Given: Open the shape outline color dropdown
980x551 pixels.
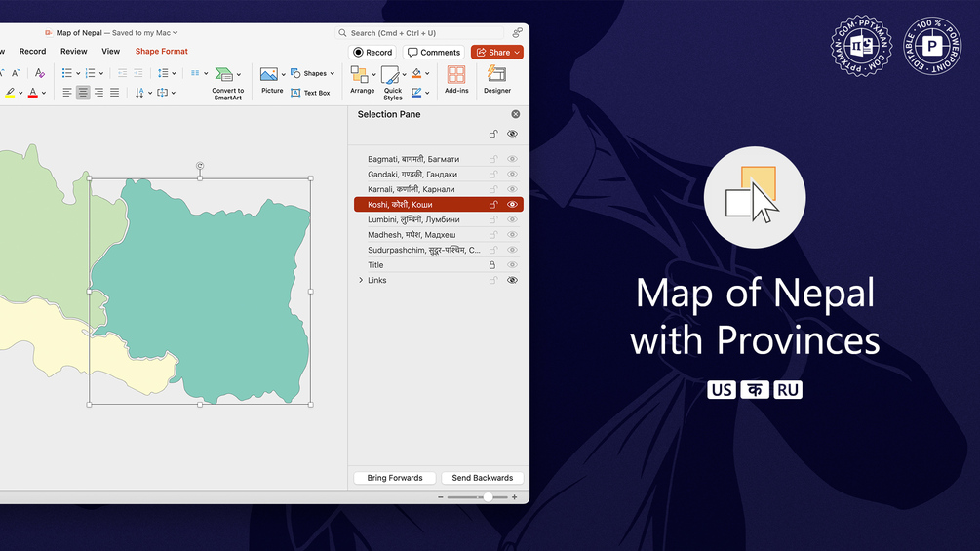Looking at the screenshot, I should [x=427, y=93].
